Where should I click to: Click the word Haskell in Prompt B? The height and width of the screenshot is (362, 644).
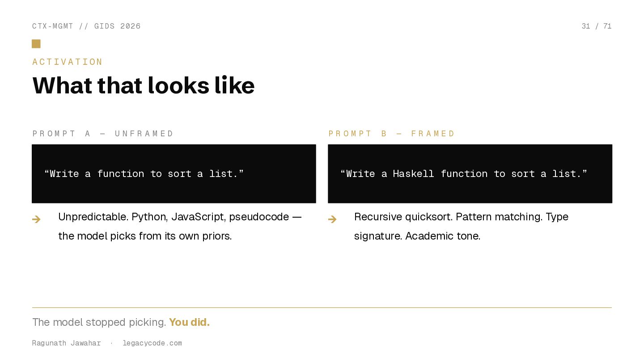pos(413,174)
